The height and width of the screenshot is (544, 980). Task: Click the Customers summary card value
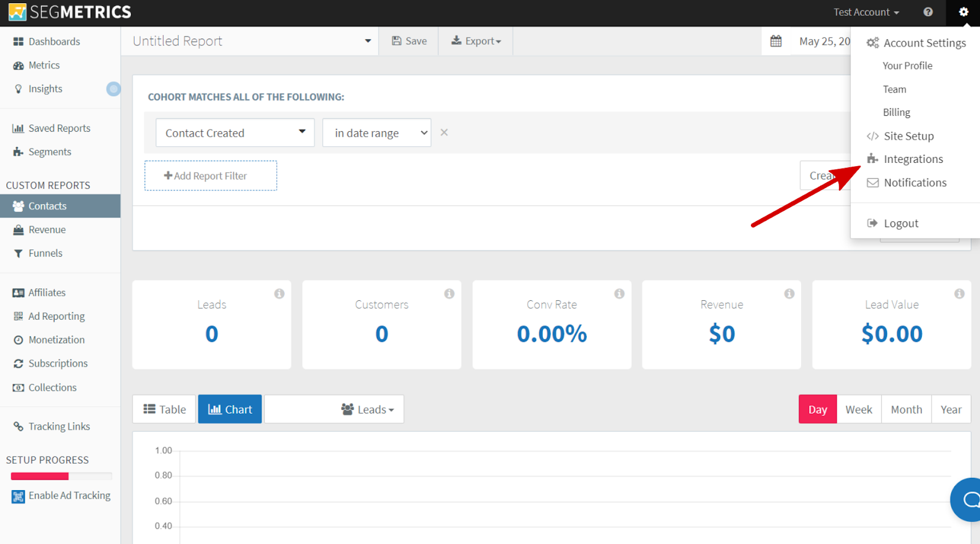(382, 334)
